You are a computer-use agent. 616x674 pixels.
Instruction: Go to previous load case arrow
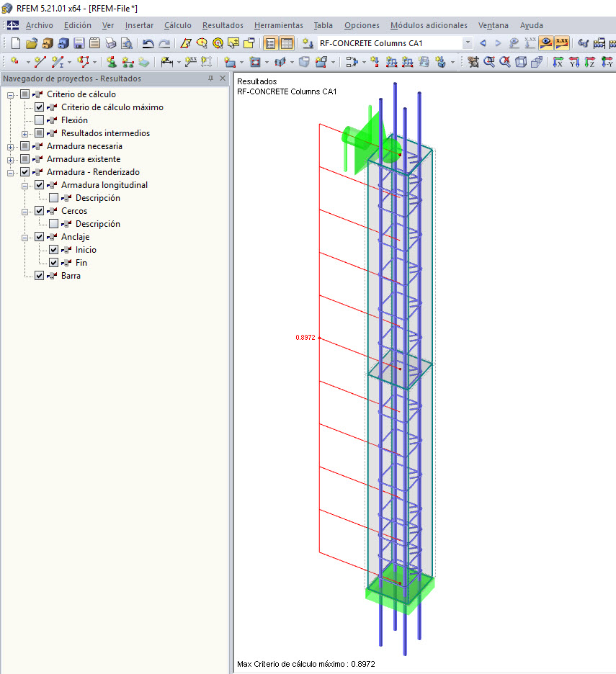coord(483,43)
